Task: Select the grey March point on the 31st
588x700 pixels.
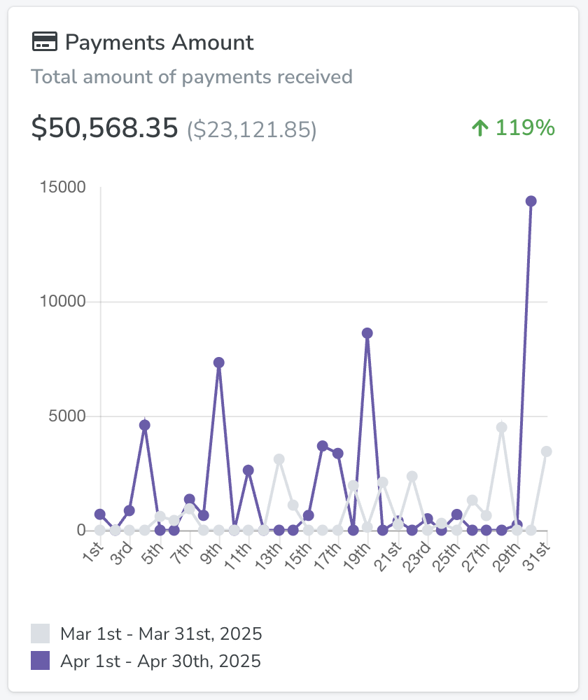Action: 546,451
